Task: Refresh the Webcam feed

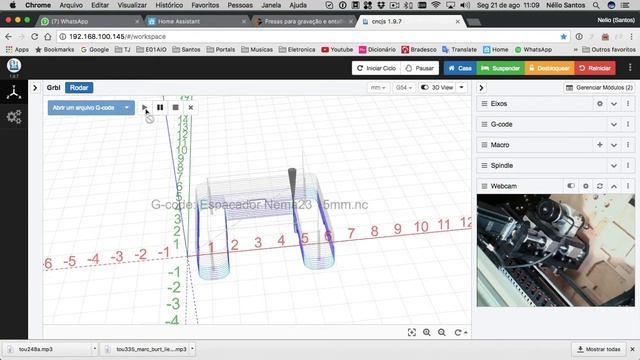Action: pos(600,186)
